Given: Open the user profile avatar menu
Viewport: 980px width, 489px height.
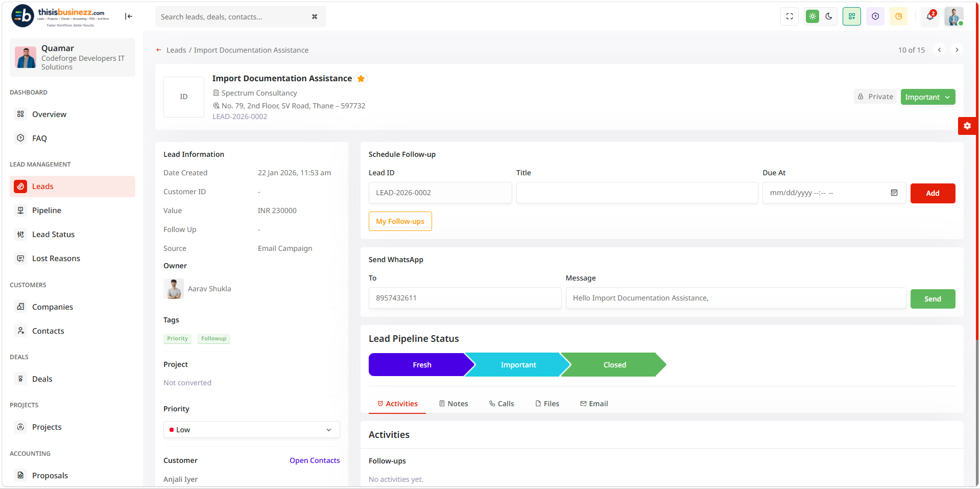Looking at the screenshot, I should [953, 16].
